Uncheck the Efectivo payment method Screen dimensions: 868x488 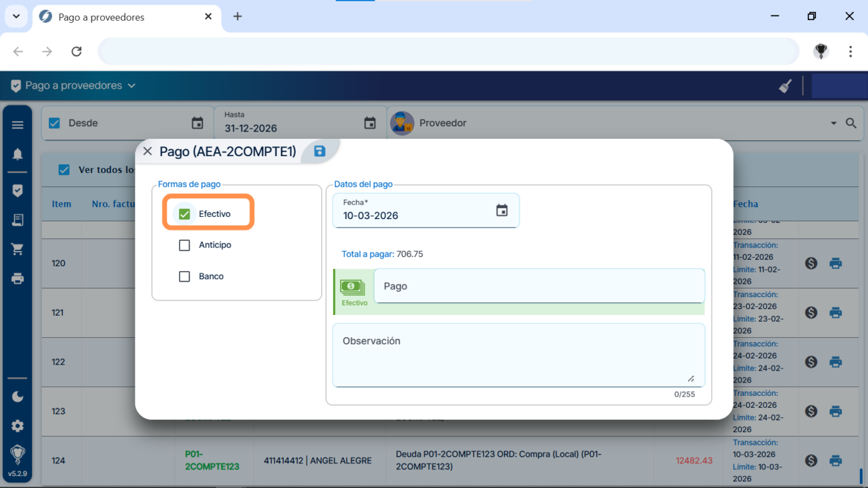pos(185,214)
